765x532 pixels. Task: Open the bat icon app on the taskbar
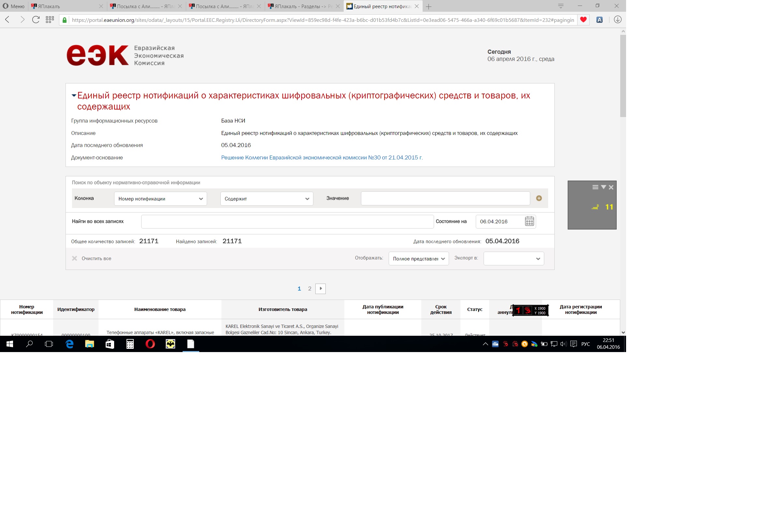171,344
